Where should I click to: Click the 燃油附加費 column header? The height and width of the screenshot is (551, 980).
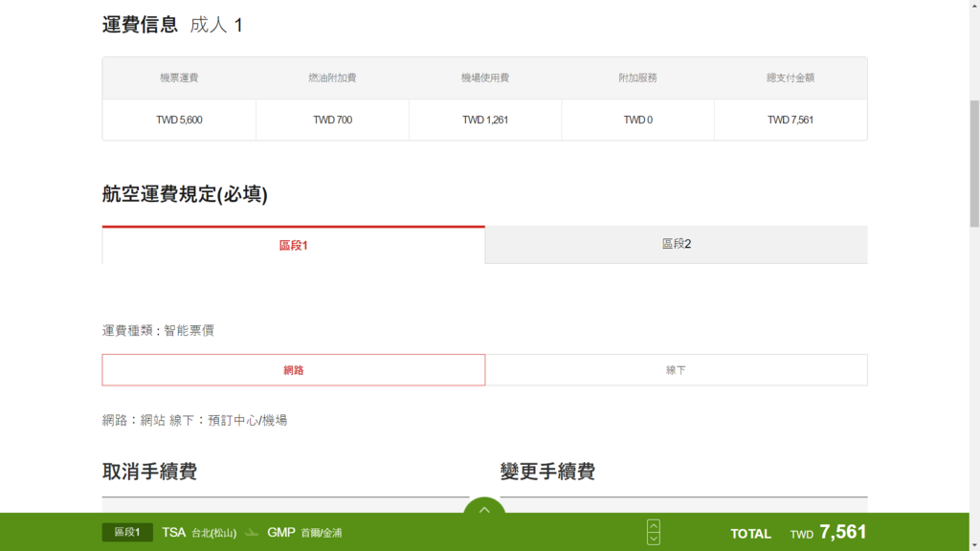[332, 78]
